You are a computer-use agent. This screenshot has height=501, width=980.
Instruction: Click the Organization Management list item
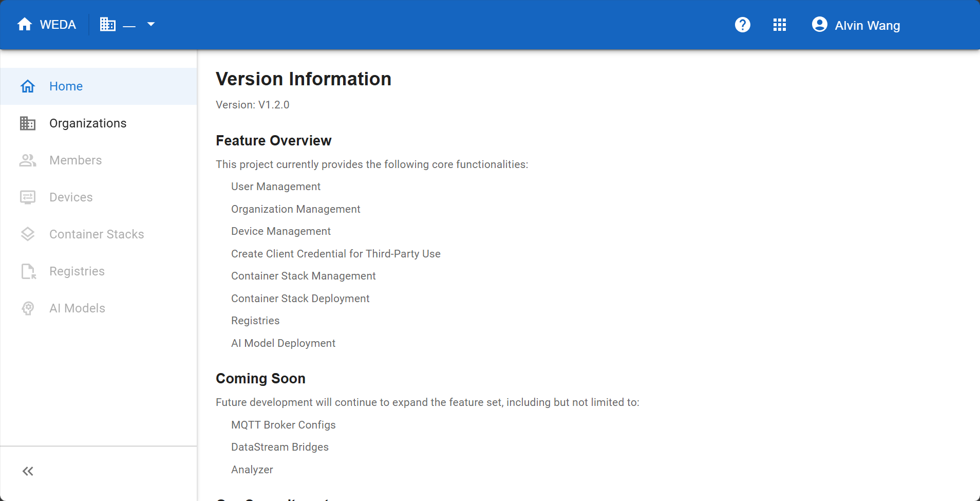[x=296, y=209]
